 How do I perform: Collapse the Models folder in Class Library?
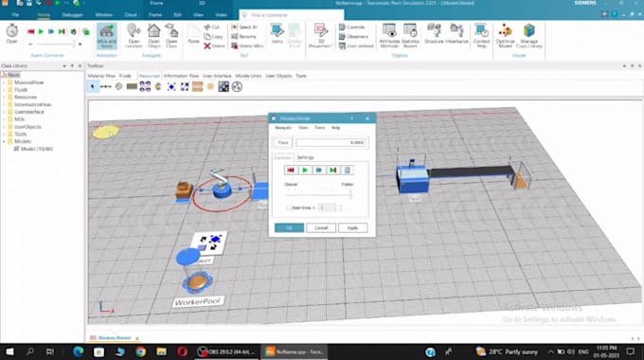(5, 141)
